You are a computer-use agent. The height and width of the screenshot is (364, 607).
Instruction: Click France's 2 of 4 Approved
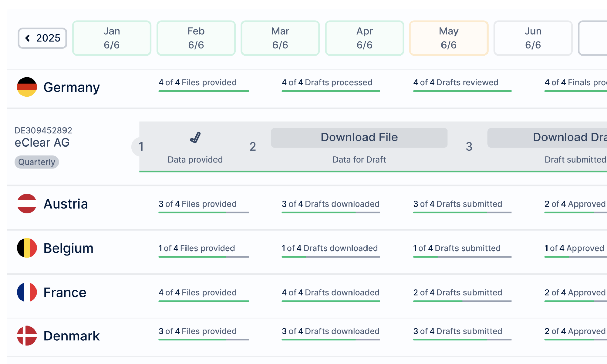576,295
